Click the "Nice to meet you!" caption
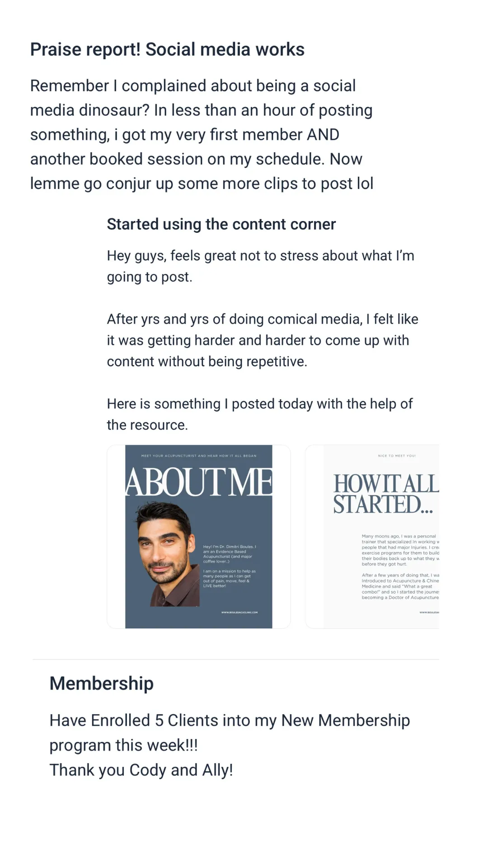 397,456
